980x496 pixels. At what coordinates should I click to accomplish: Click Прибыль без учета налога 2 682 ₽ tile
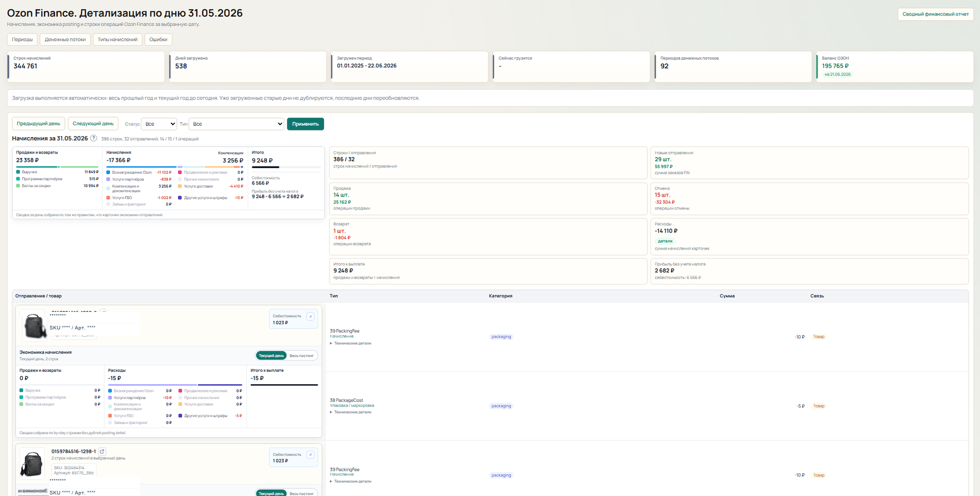click(x=809, y=271)
